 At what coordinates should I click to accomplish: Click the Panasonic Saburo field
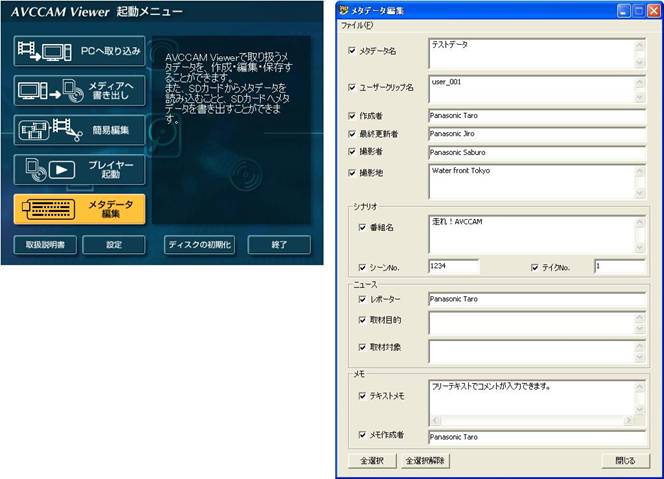tap(537, 152)
